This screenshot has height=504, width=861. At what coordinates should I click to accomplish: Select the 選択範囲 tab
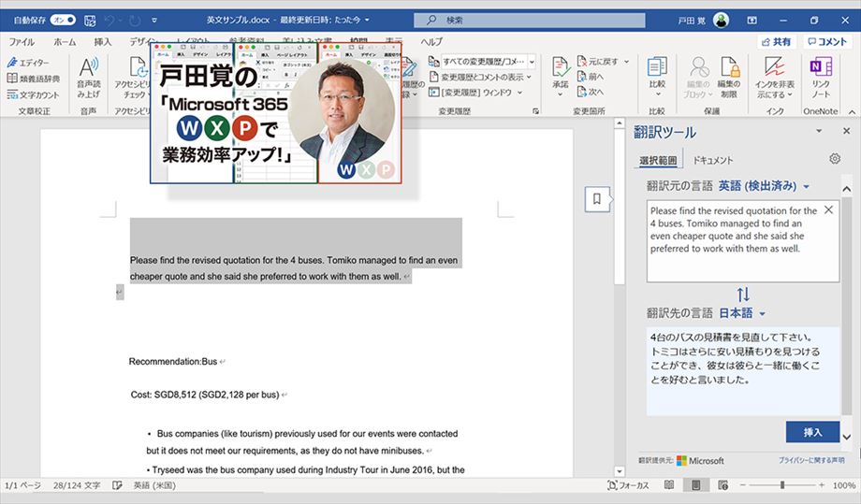coord(658,160)
